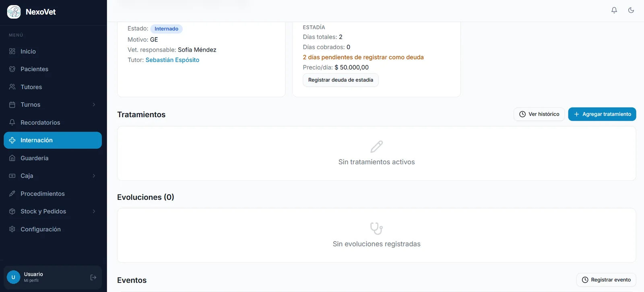Click the Caja cash icon
This screenshot has height=292, width=644.
[x=12, y=176]
